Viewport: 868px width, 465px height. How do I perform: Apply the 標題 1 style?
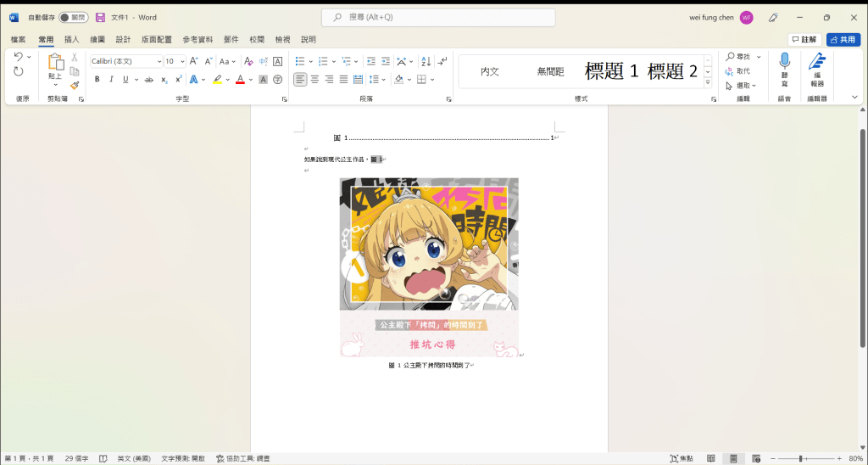(612, 71)
